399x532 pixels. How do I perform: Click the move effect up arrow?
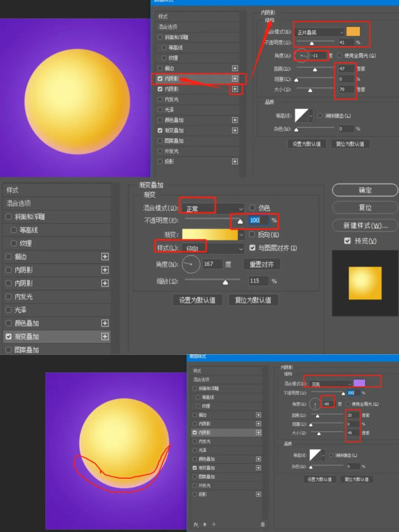pos(204,524)
